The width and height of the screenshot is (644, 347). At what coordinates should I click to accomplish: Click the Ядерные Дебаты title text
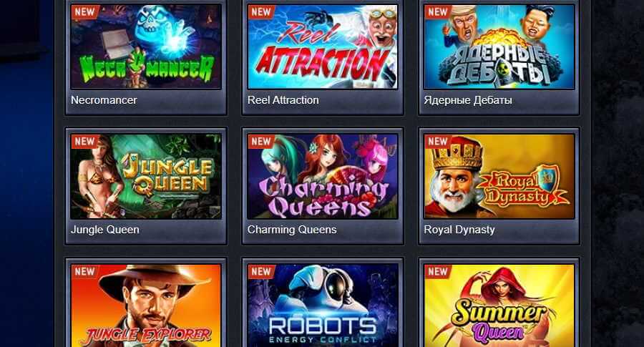click(x=468, y=100)
